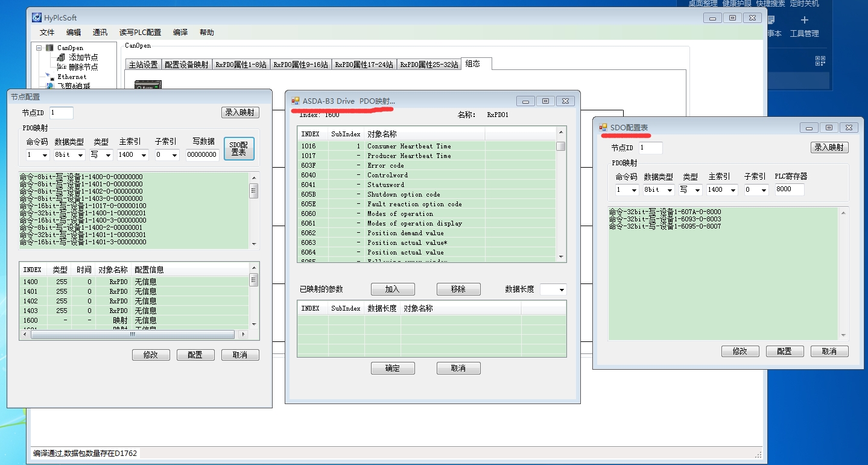The height and width of the screenshot is (465, 868).
Task: Open 数据类型 dropdown in 节点配置 window
Action: tap(79, 156)
